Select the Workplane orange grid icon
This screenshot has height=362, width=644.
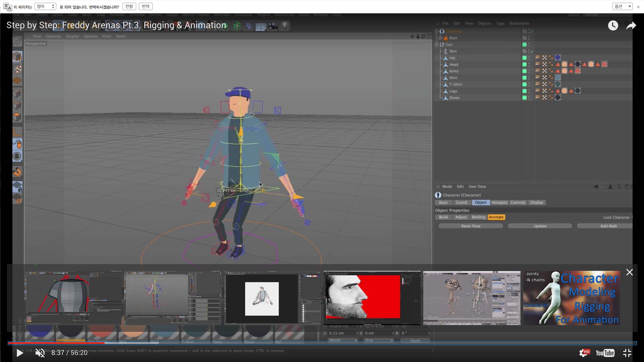click(x=17, y=81)
